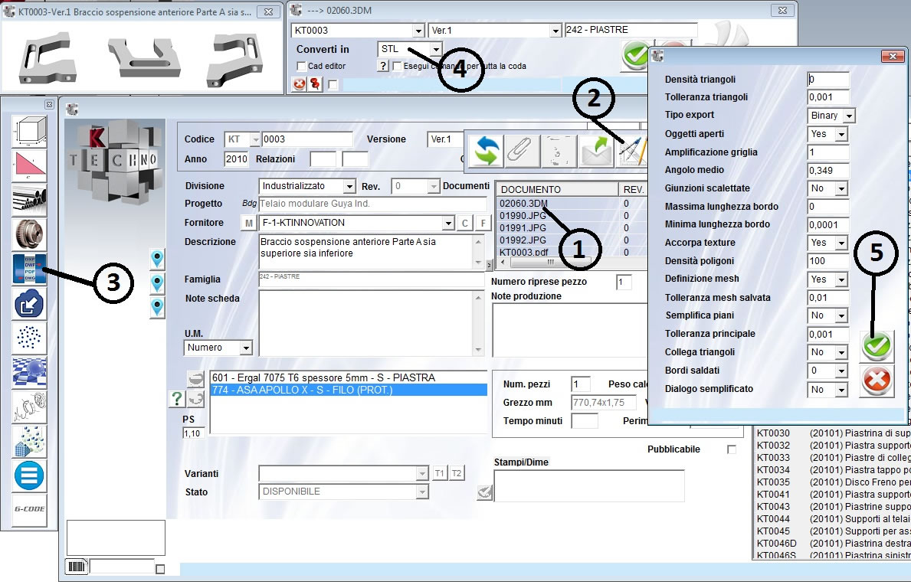Open the KT0003 code dropdown
Viewport: 911px width, 588px height.
[418, 30]
